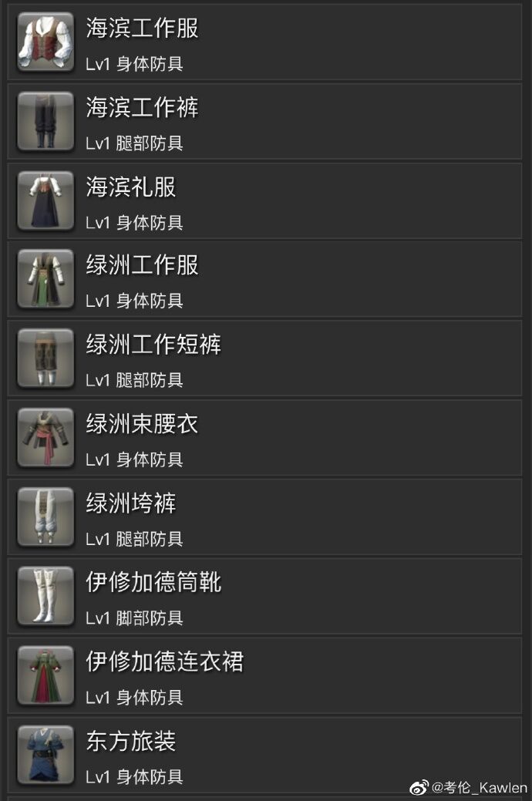Open the 伊修加德连衣裙 title text
Image resolution: width=532 pixels, height=801 pixels.
(164, 661)
